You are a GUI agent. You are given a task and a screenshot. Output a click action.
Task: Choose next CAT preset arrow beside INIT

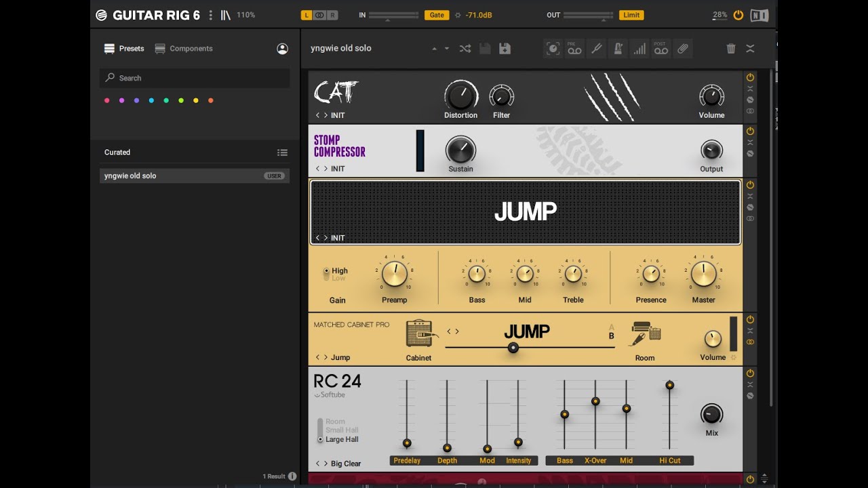point(325,115)
